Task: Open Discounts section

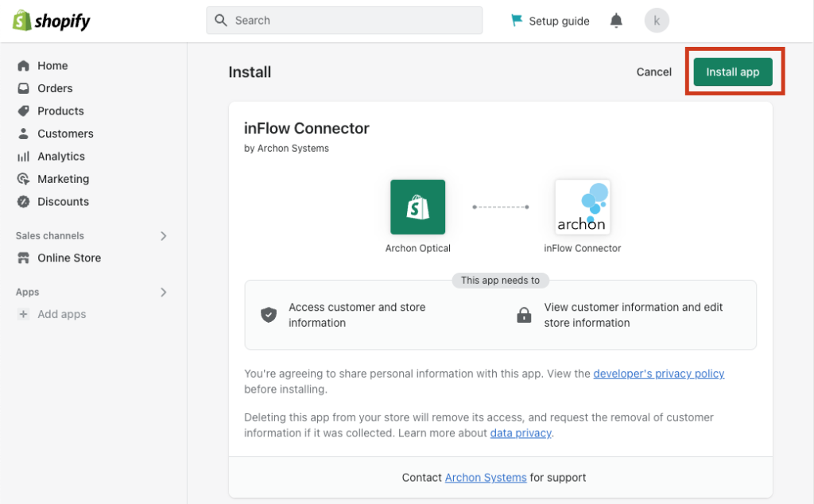Action: coord(64,201)
